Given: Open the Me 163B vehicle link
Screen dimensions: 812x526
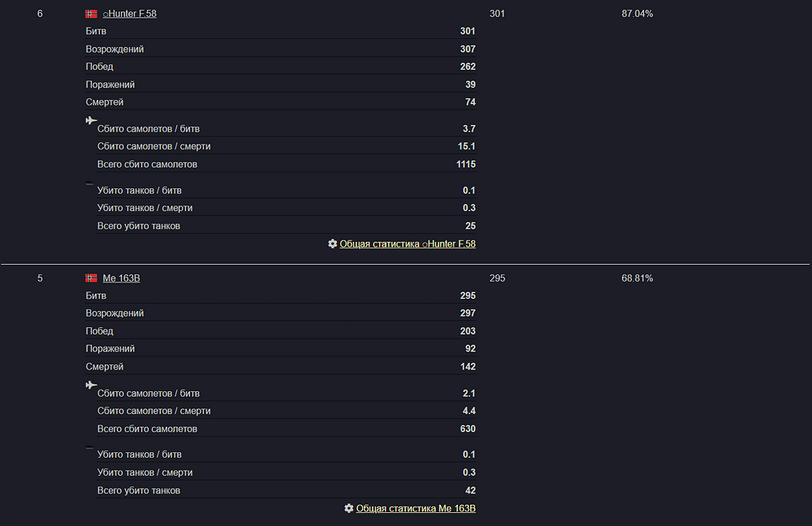Looking at the screenshot, I should tap(121, 278).
